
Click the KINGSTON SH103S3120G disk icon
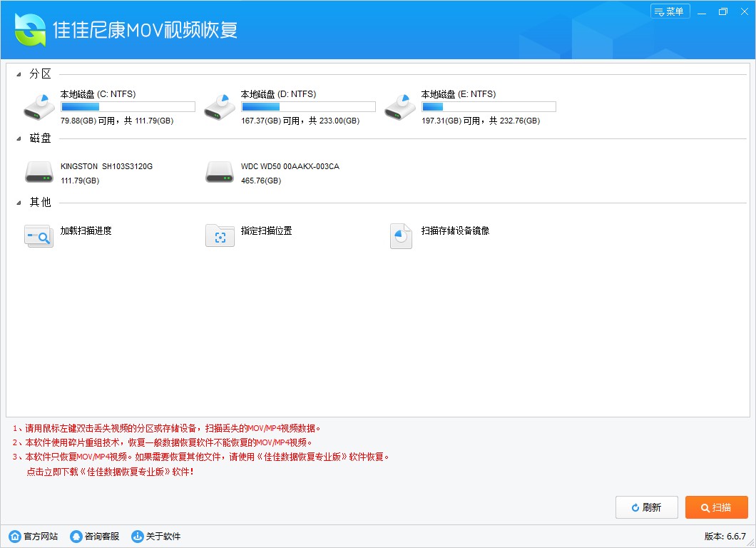coord(39,171)
